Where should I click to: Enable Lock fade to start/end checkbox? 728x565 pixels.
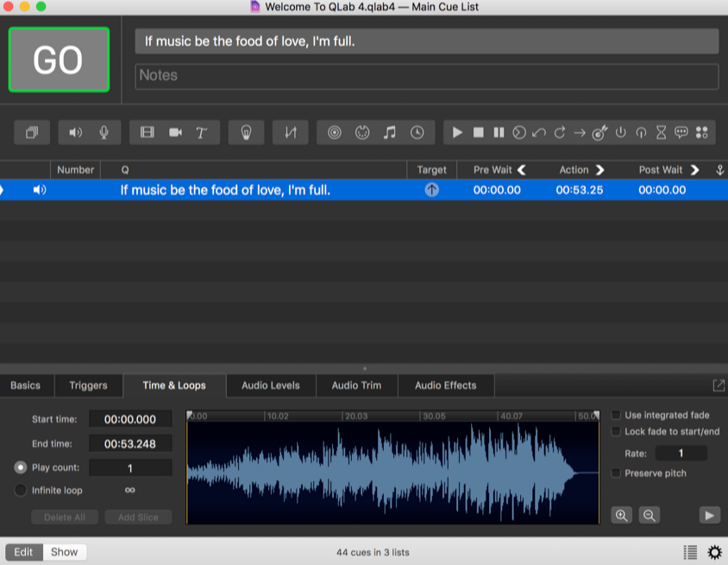[616, 432]
